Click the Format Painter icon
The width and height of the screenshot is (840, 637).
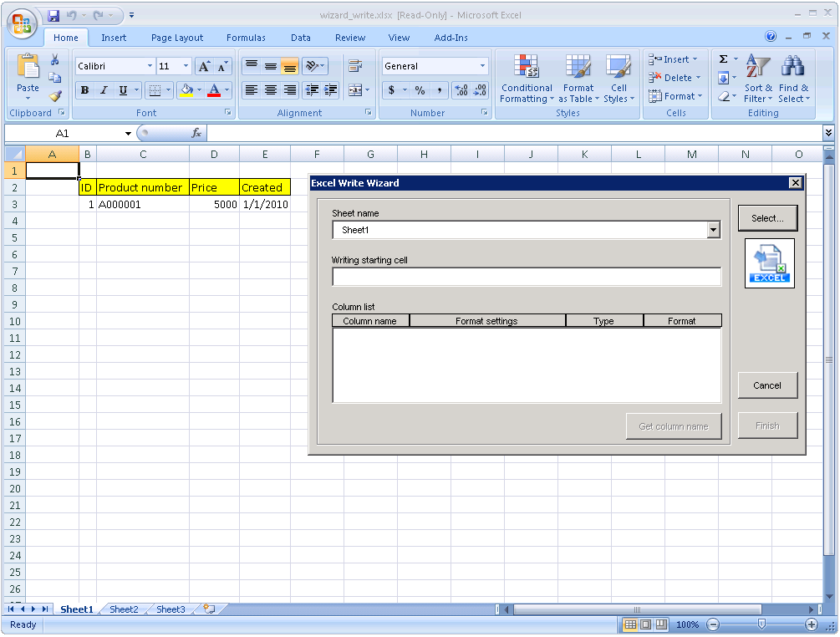click(x=55, y=96)
